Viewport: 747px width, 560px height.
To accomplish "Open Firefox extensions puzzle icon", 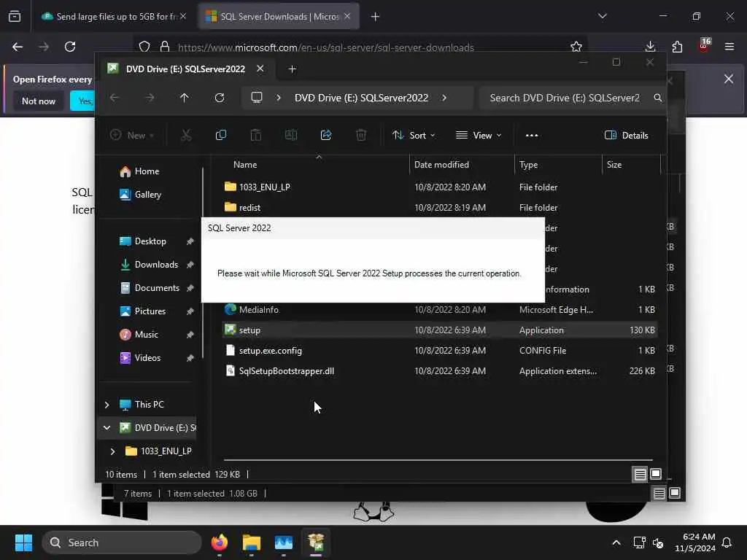I will [677, 47].
